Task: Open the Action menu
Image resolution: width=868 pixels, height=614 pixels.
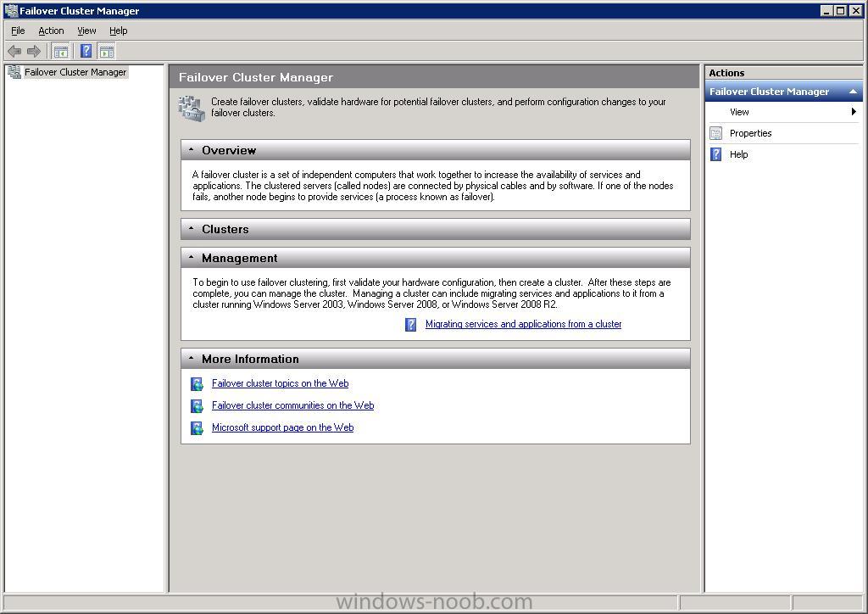Action: tap(51, 31)
